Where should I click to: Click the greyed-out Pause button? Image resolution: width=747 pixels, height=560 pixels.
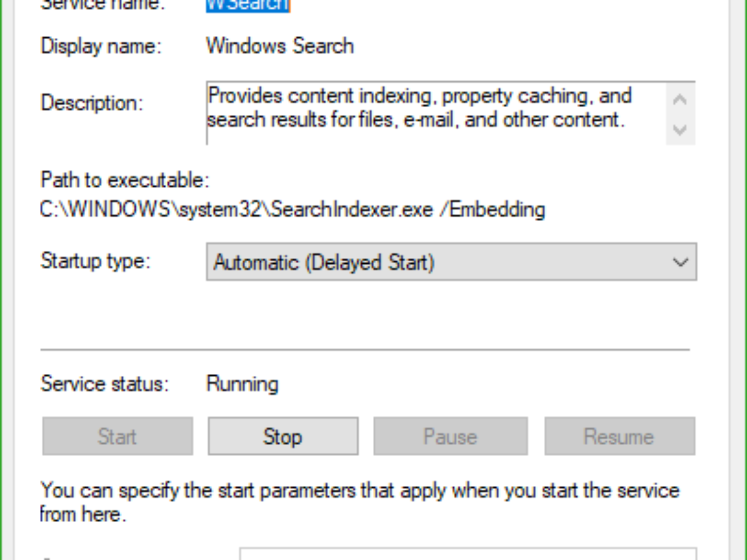tap(449, 436)
